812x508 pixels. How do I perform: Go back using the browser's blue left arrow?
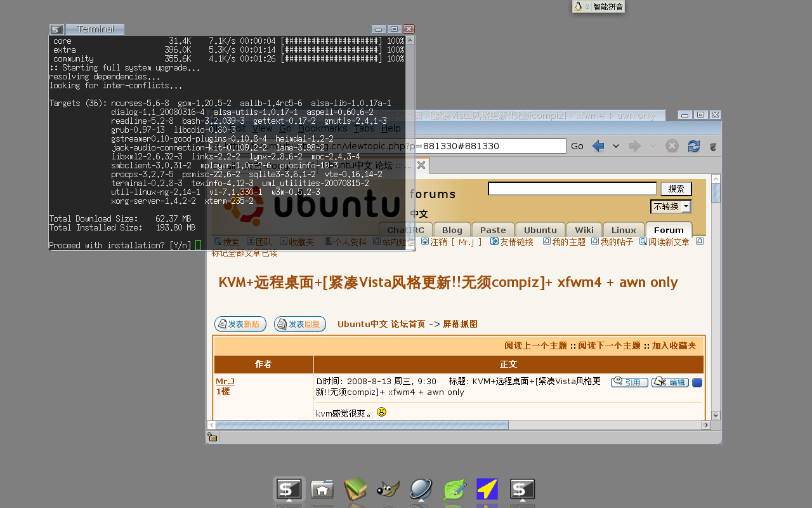(598, 146)
